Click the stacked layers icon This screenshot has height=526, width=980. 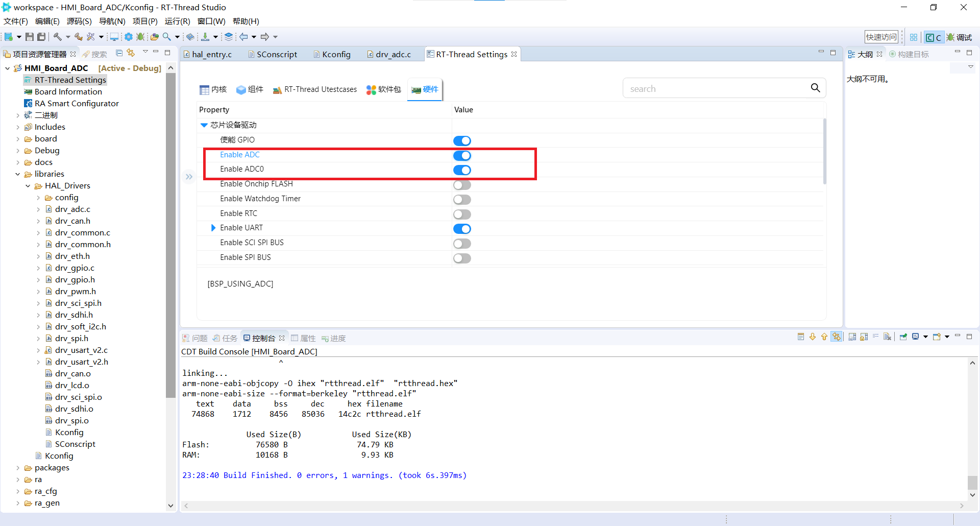point(229,37)
